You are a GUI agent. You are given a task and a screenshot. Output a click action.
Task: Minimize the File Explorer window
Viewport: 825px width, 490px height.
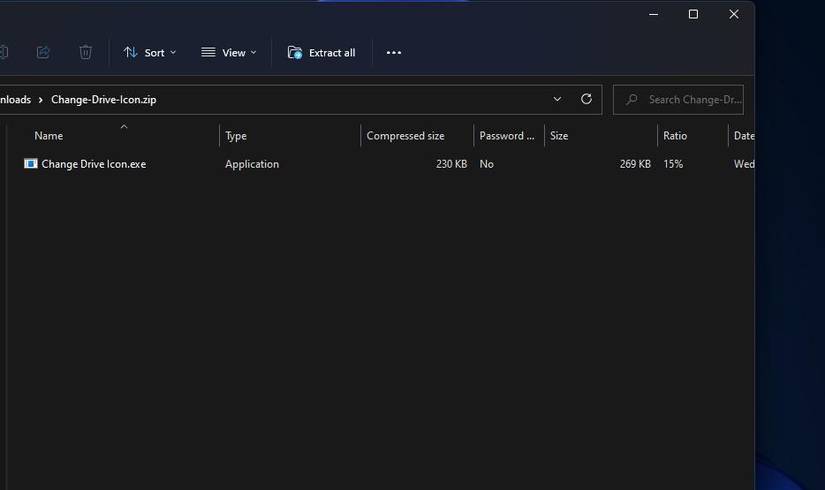653,14
